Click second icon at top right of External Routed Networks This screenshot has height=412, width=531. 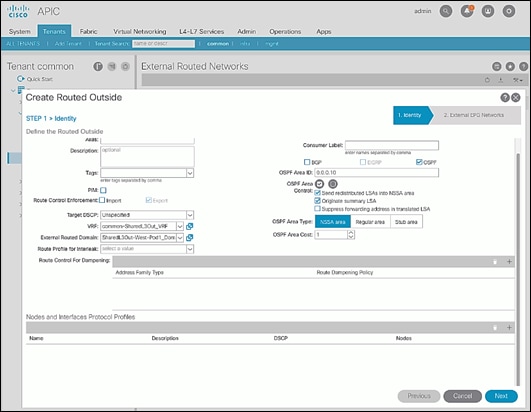tap(510, 66)
